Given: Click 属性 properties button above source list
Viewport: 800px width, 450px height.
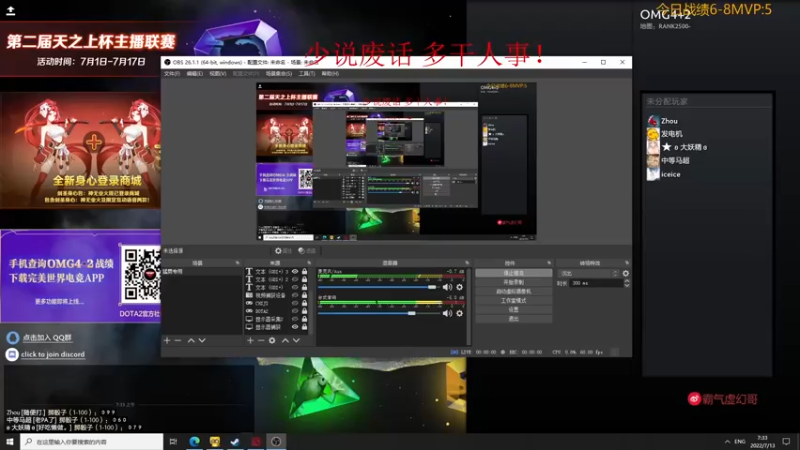Looking at the screenshot, I should click(x=283, y=251).
